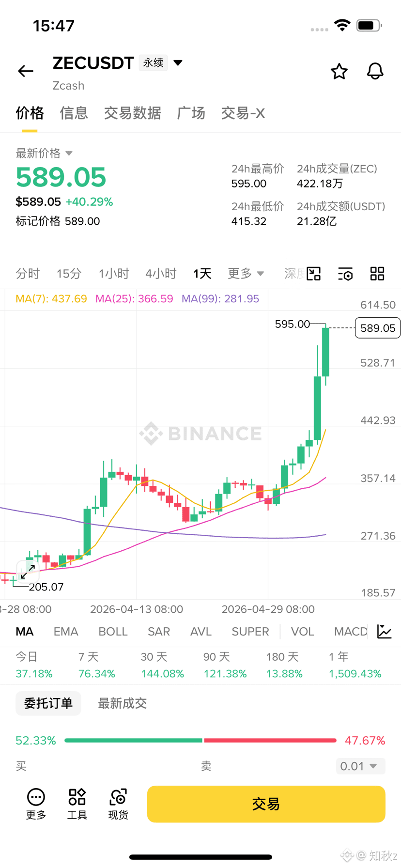Tap the 180 天 13.88% performance value

click(x=284, y=674)
